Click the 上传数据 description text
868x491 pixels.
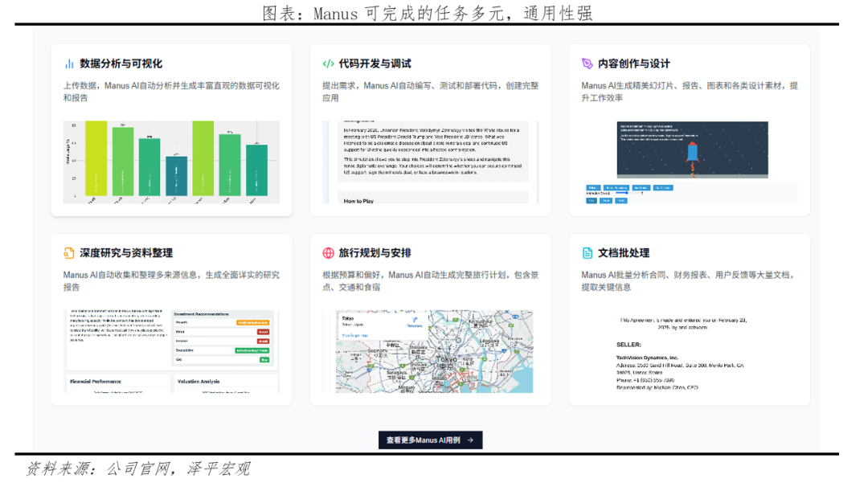(x=171, y=92)
